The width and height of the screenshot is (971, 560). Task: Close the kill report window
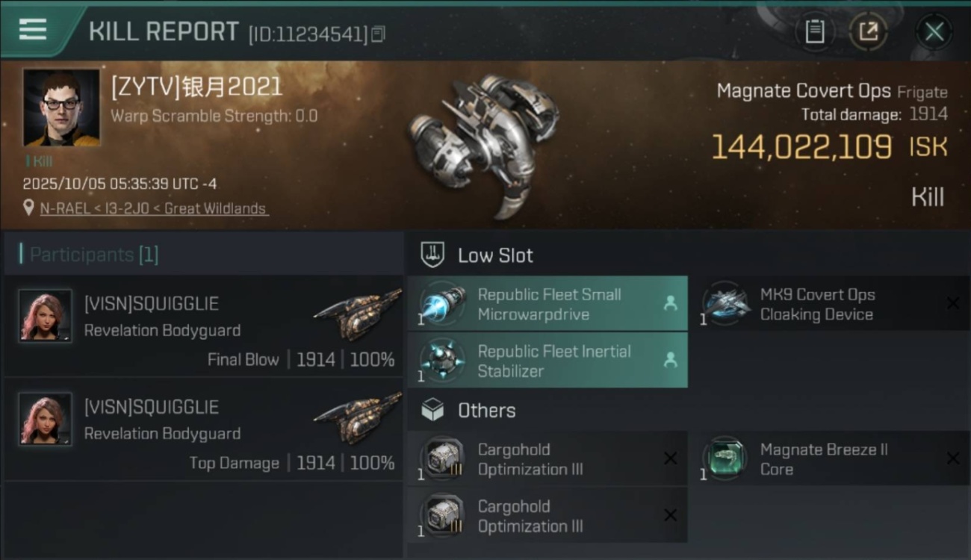coord(934,31)
